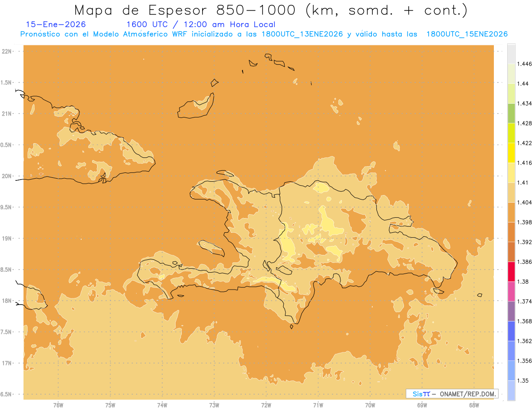This screenshot has width=532, height=411.
Task: Click the colorbar label 1.44
Action: point(523,84)
